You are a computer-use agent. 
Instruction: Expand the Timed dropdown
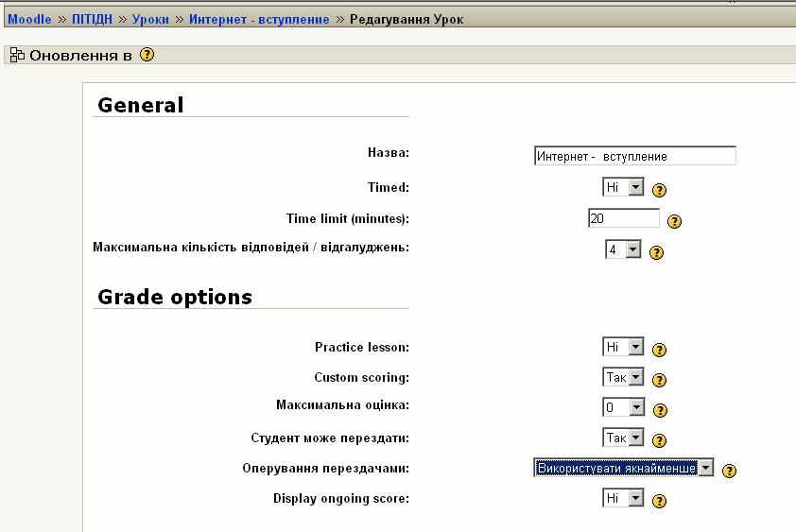click(x=623, y=187)
